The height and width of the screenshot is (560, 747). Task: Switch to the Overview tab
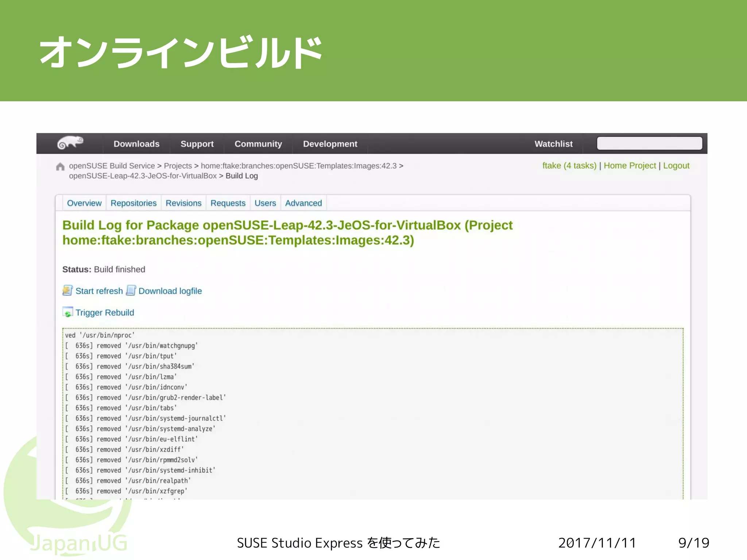coord(84,203)
